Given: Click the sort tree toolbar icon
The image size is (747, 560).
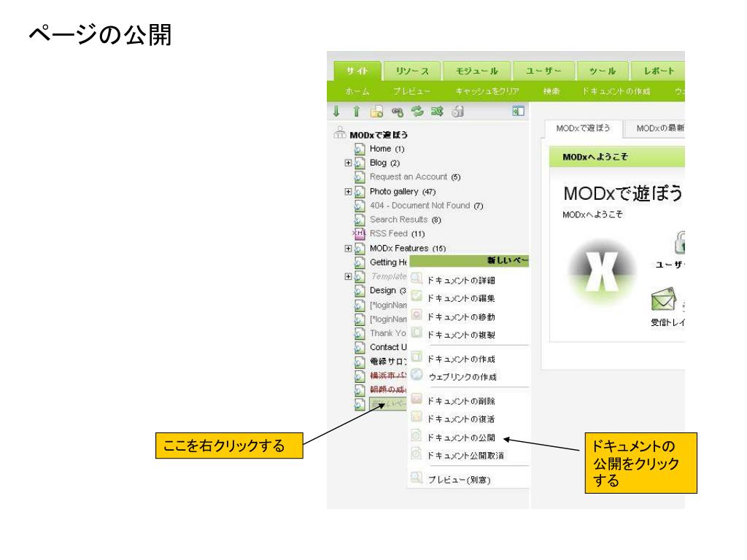Looking at the screenshot, I should [x=437, y=112].
